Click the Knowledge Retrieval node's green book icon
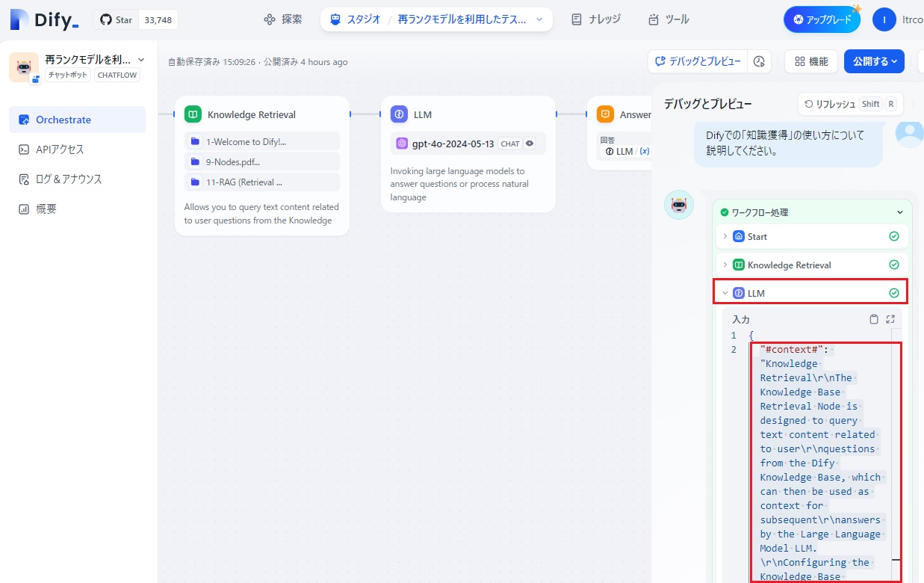 pyautogui.click(x=193, y=114)
